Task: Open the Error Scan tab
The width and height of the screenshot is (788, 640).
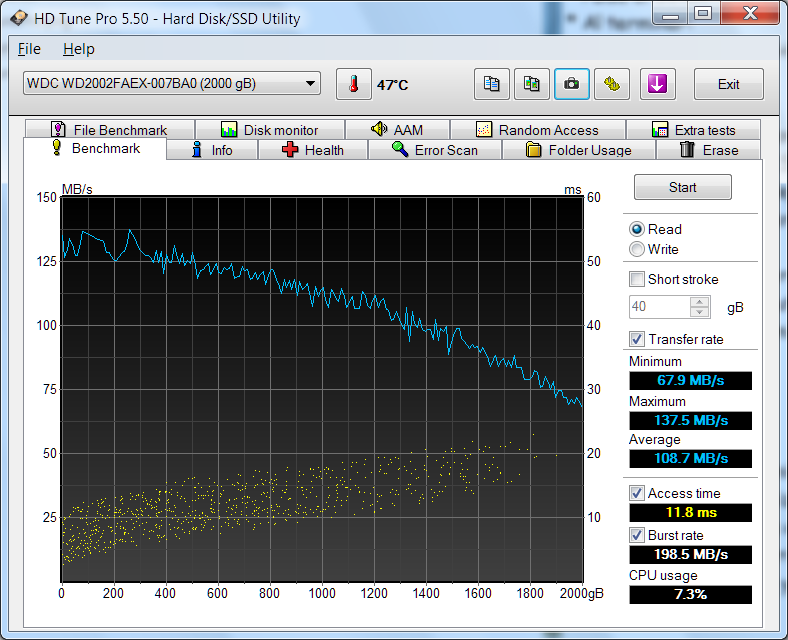Action: [x=435, y=150]
